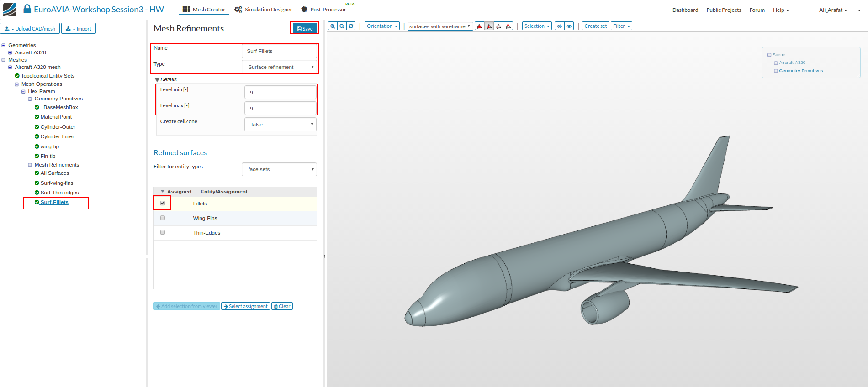Open Public Projects page
The image size is (868, 387).
(724, 10)
